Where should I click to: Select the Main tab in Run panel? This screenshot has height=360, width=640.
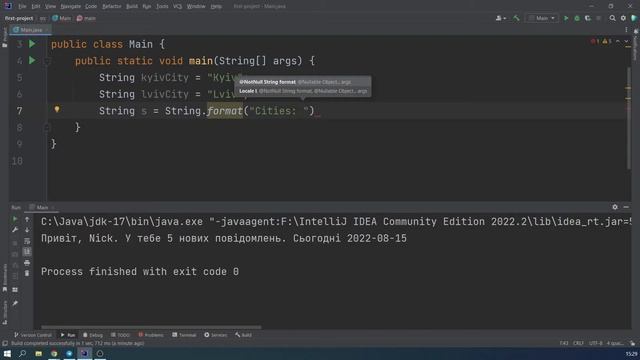point(42,207)
